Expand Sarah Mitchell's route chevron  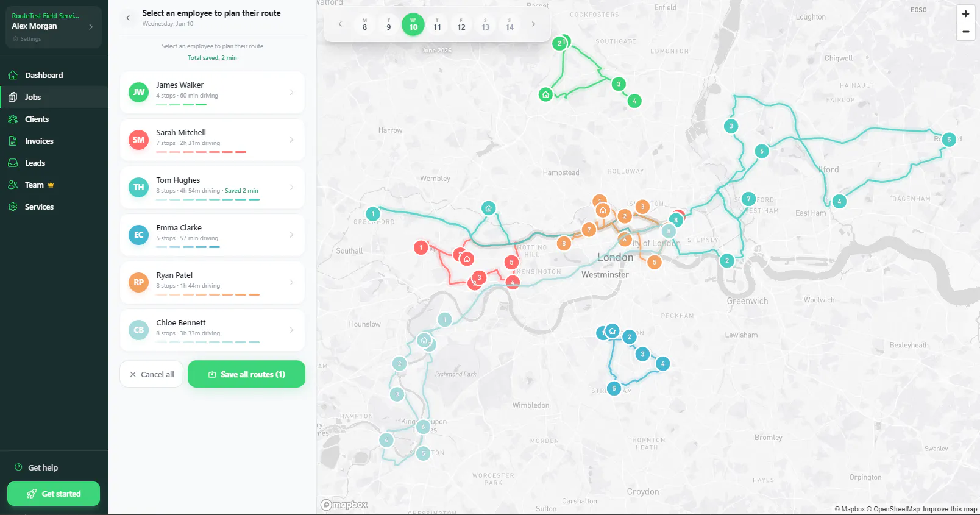291,140
